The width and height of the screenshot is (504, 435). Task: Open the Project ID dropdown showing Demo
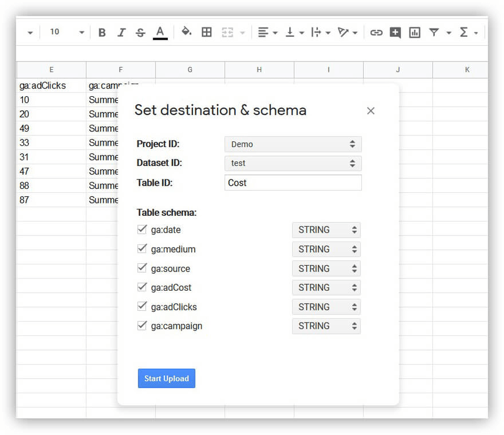point(293,144)
